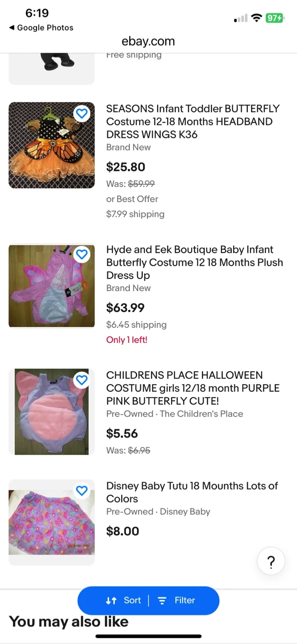Tap heart icon on Disney Baby Tutu
The image size is (297, 644).
point(82,491)
